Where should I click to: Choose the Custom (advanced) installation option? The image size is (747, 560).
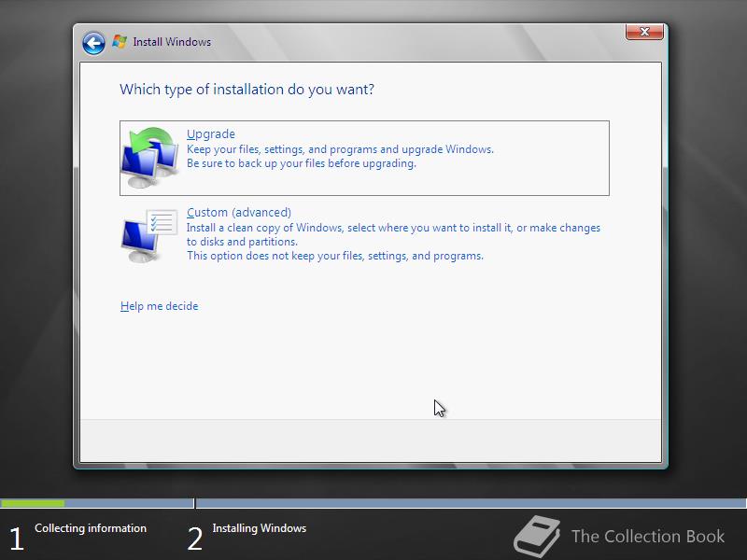click(364, 235)
